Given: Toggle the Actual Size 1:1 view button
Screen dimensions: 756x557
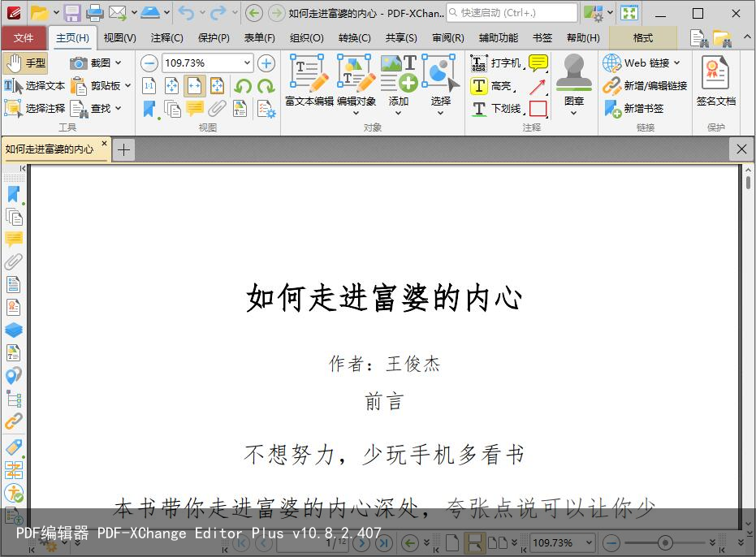Looking at the screenshot, I should tap(149, 86).
